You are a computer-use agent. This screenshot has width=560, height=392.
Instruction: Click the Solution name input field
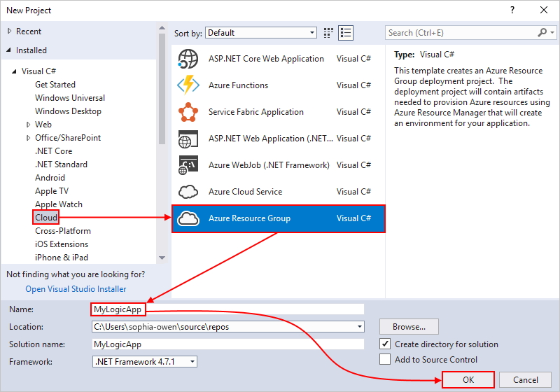(x=228, y=344)
